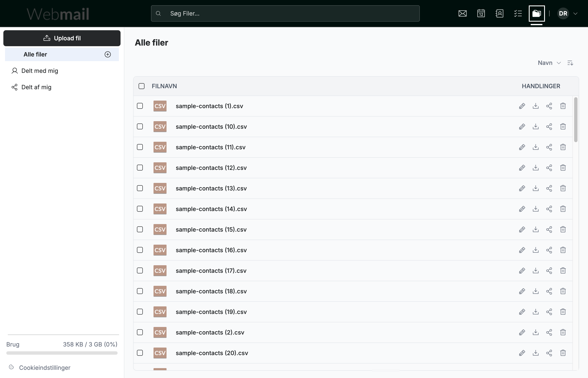Check the box for sample-contacts (17).csv

(140, 271)
